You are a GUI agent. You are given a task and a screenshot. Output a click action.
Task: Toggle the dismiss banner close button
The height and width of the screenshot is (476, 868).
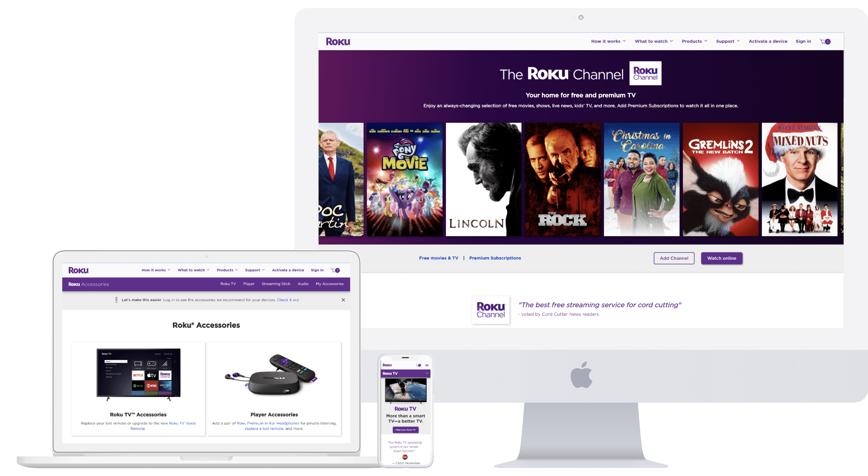click(x=343, y=299)
